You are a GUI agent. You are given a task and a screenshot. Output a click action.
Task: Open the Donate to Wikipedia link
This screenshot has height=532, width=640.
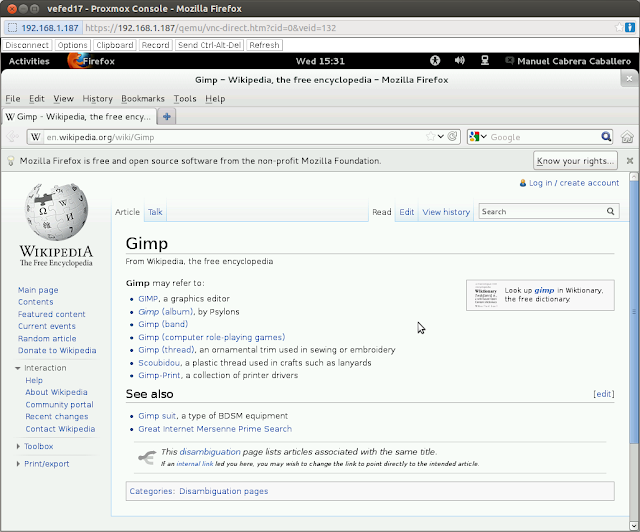[57, 350]
